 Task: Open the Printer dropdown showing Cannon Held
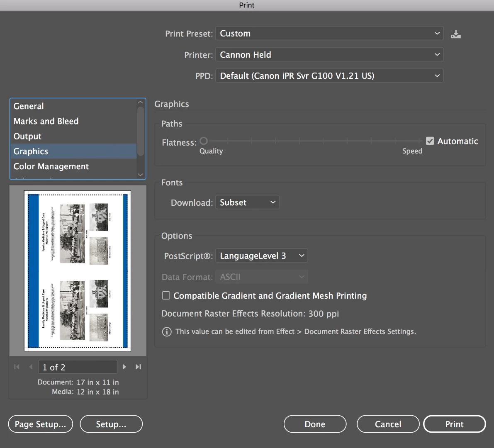point(329,54)
